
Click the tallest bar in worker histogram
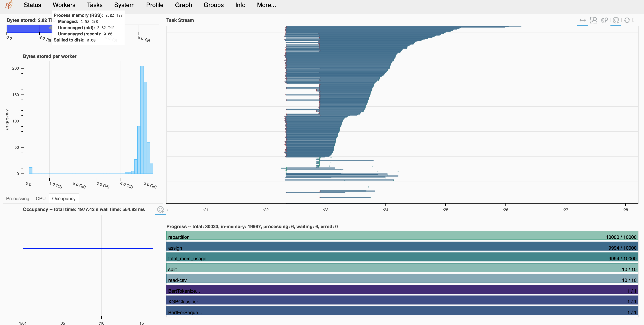(142, 120)
